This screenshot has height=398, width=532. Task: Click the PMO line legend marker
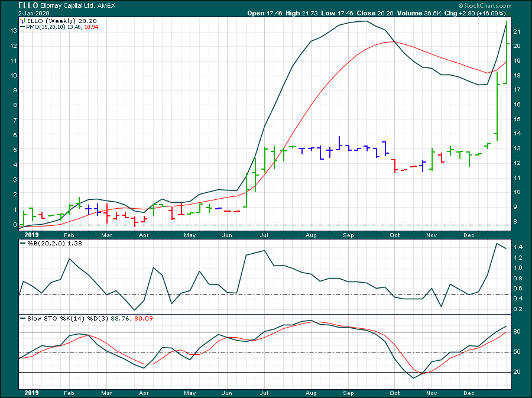[22, 27]
